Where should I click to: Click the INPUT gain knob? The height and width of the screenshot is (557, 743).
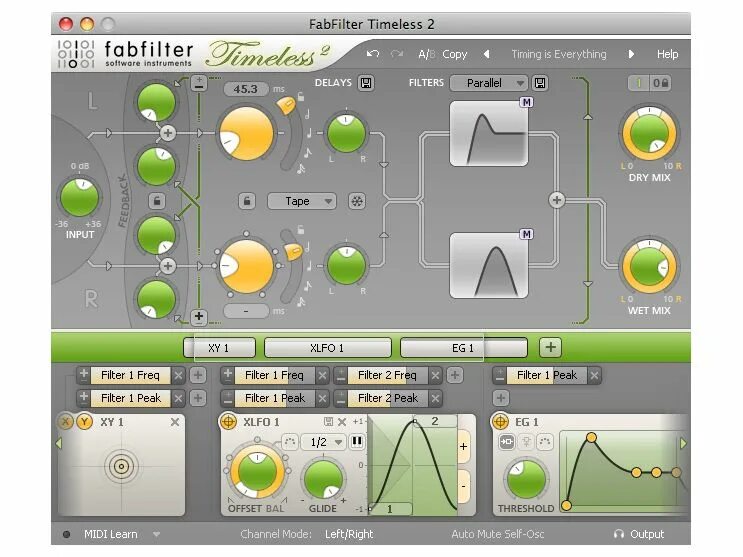tap(80, 198)
